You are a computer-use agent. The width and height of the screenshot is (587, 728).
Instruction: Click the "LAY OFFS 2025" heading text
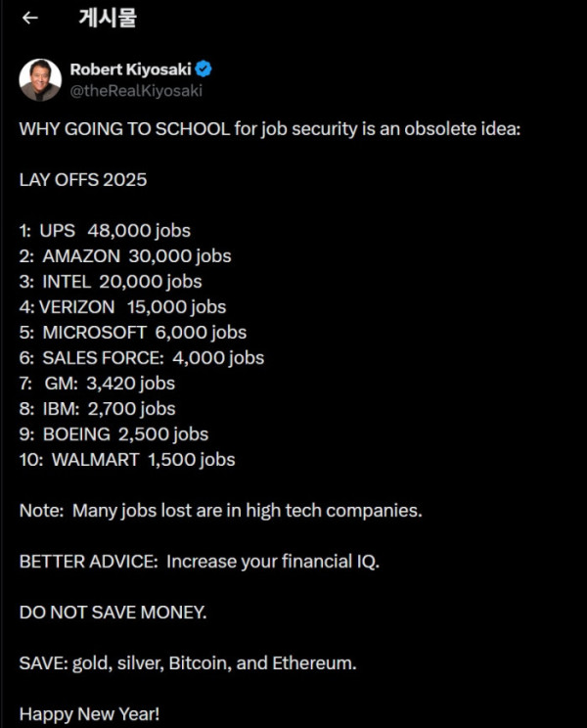pyautogui.click(x=83, y=180)
